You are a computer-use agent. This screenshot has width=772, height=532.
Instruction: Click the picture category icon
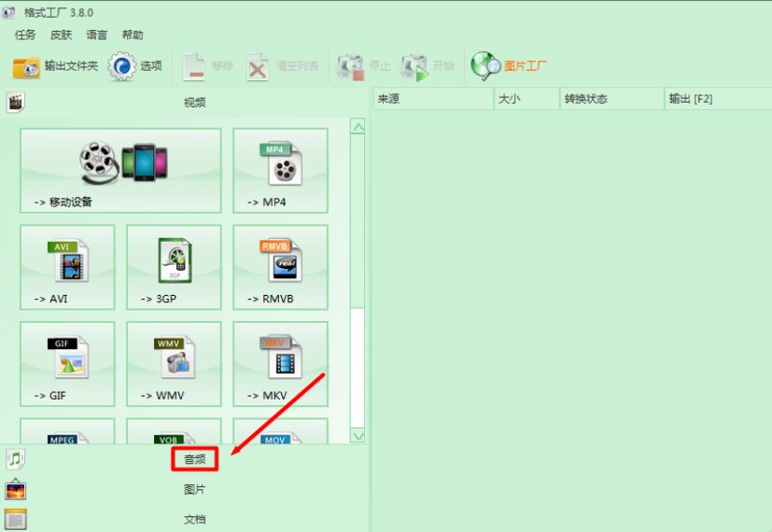(x=15, y=489)
